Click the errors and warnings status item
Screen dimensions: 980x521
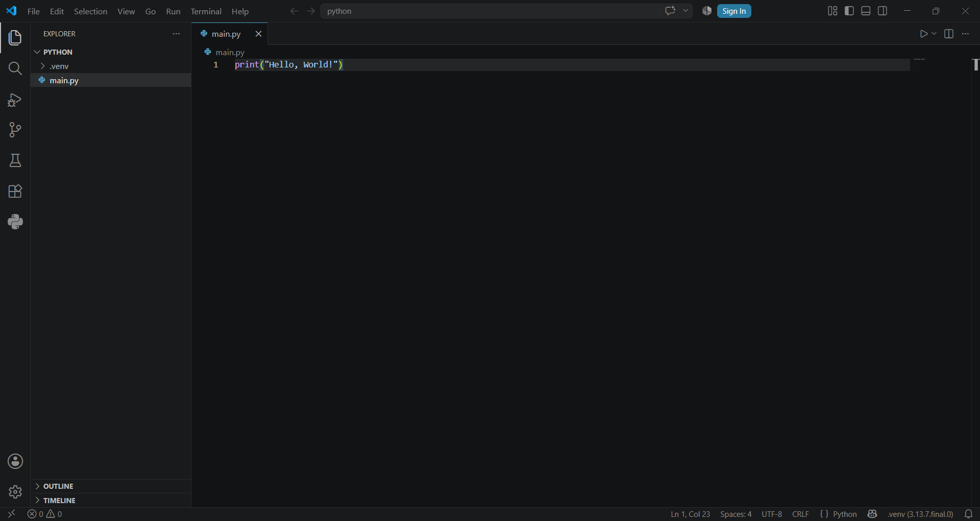point(45,514)
